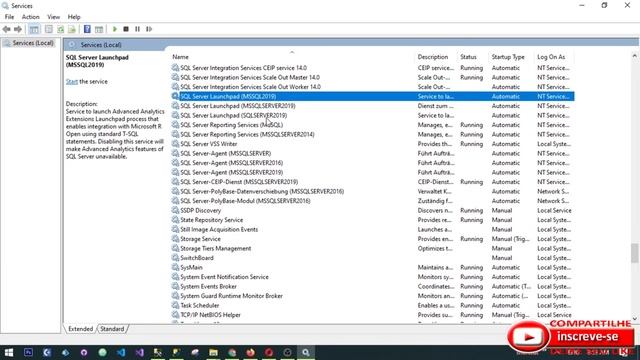Click the vertical scrollbar thumb in services list
Image resolution: width=640 pixels, height=360 pixels.
click(x=634, y=253)
